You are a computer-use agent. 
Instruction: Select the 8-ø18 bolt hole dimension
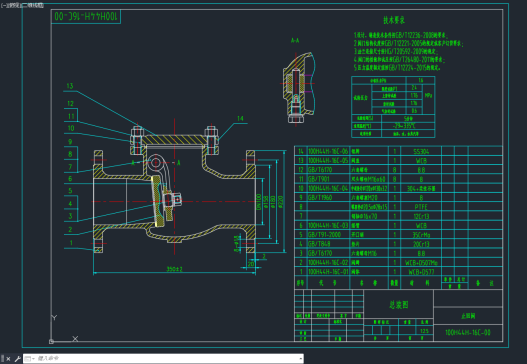pyautogui.click(x=237, y=243)
